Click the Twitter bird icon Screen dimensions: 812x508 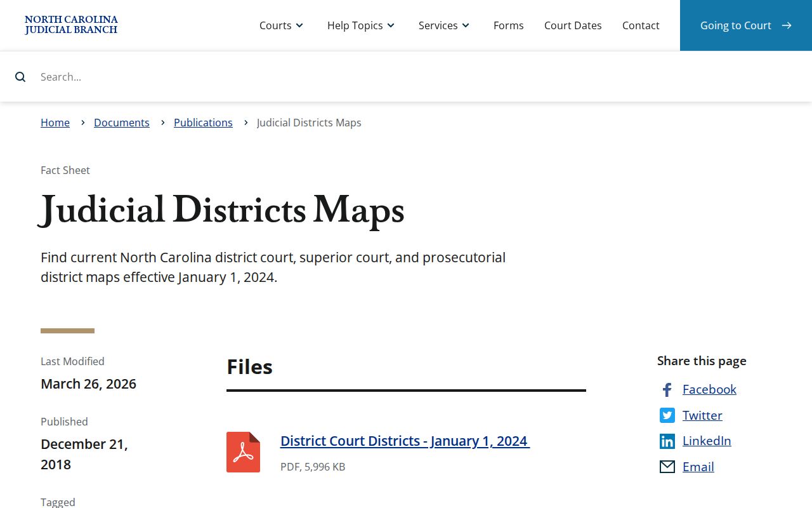[x=667, y=415]
